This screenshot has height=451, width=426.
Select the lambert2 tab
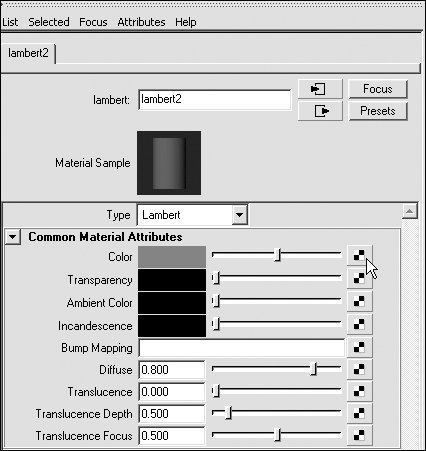pos(28,53)
